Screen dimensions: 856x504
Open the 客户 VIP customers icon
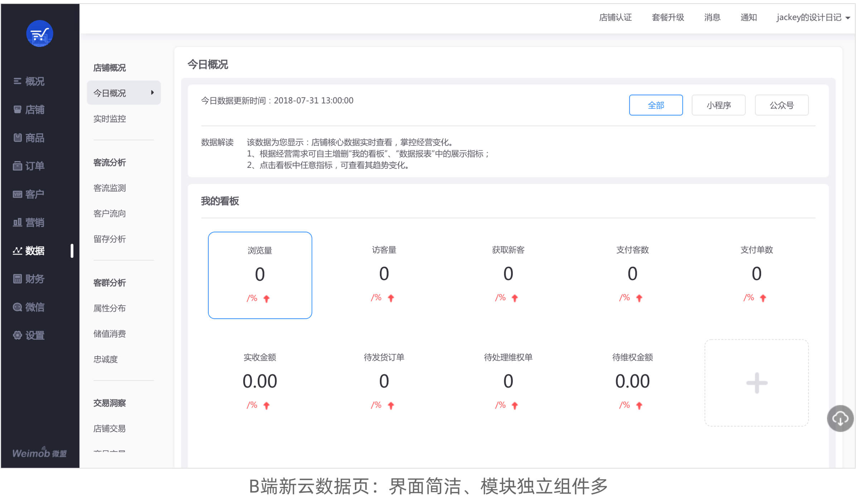pos(17,194)
